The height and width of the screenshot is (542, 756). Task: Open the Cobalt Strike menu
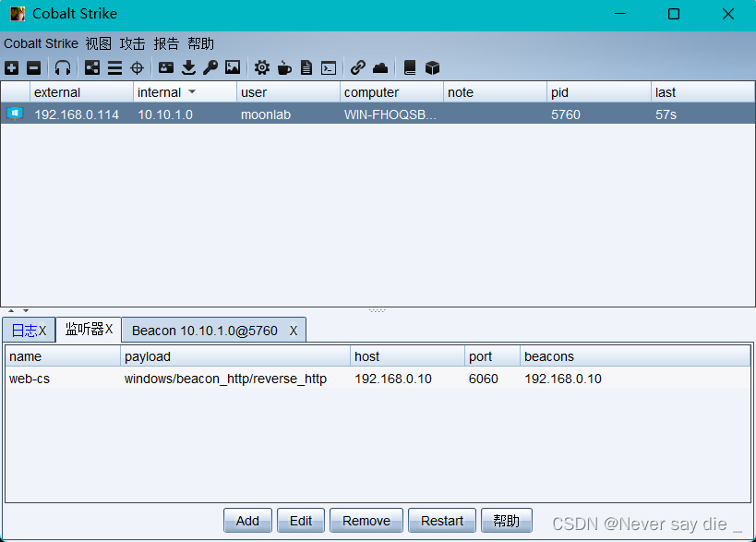41,44
